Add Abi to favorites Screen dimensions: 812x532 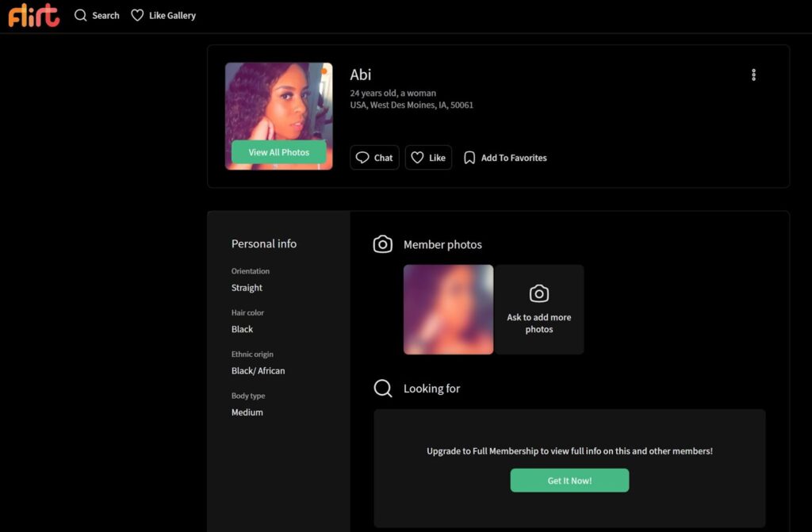(x=505, y=158)
